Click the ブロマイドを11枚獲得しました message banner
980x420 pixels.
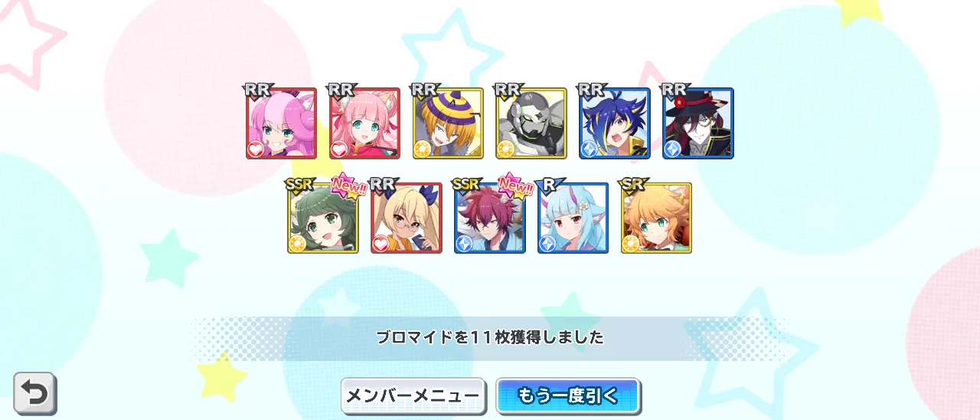pyautogui.click(x=490, y=338)
